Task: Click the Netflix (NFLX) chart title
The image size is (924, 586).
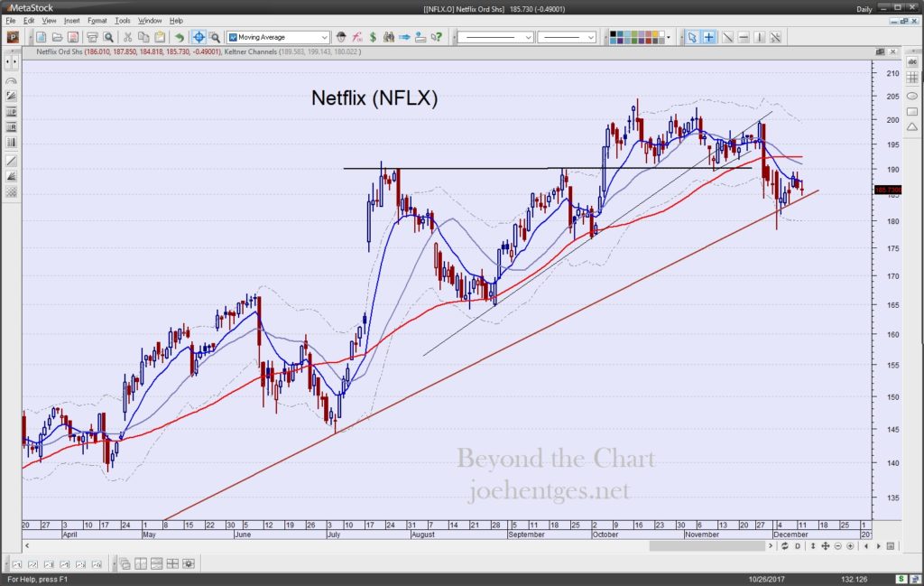Action: (x=374, y=98)
